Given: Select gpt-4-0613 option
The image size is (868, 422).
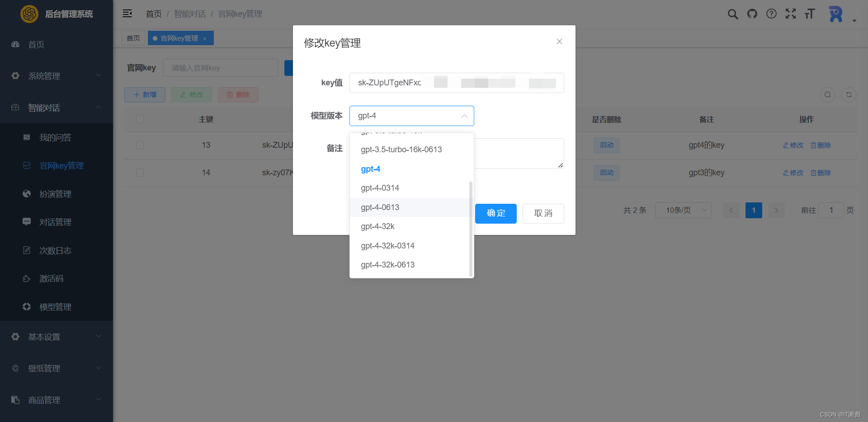Looking at the screenshot, I should coord(411,207).
